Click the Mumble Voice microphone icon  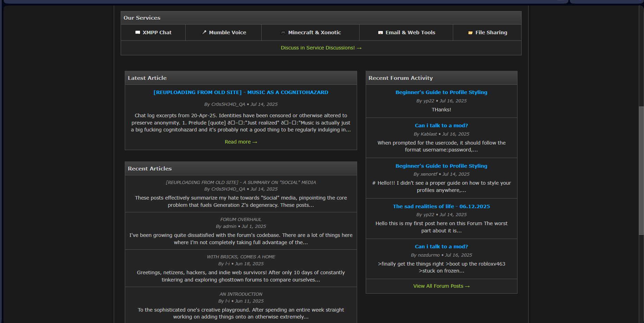pyautogui.click(x=204, y=33)
